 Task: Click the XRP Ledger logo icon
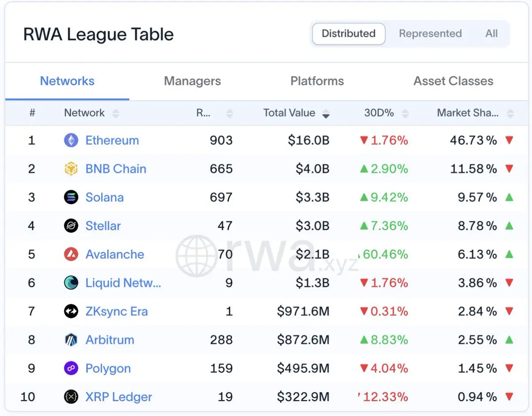[71, 397]
